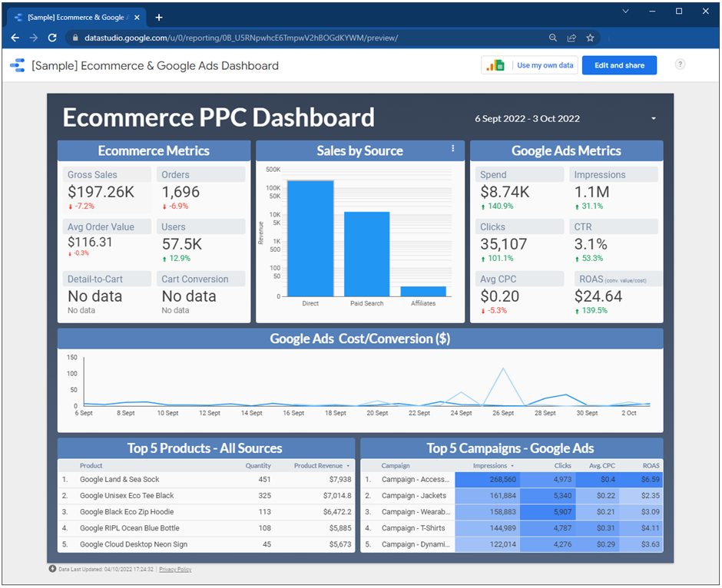The image size is (722, 588).
Task: Close the [Sample] Ecommerce & Google tab
Action: point(137,18)
